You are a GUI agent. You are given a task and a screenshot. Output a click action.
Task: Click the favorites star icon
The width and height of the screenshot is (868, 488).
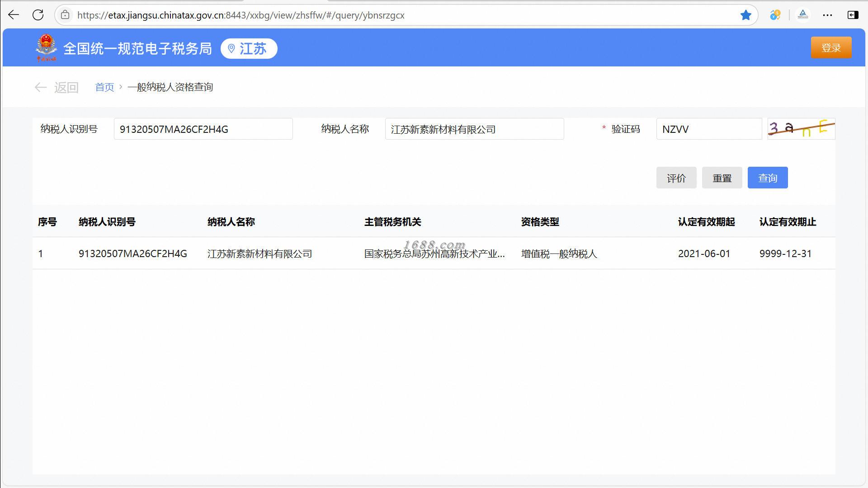[x=745, y=15]
